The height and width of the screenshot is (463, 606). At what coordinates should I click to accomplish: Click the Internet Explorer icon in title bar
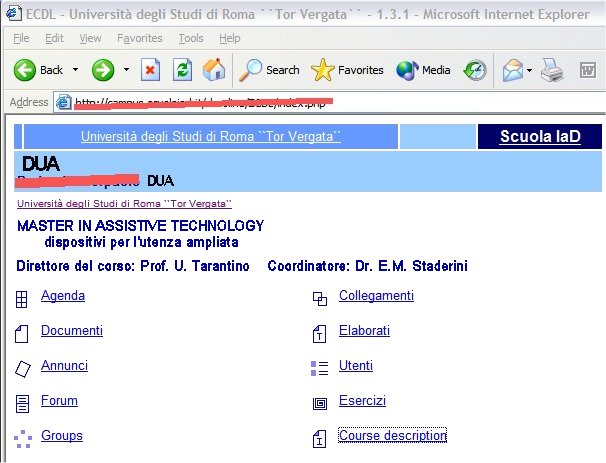click(x=14, y=13)
